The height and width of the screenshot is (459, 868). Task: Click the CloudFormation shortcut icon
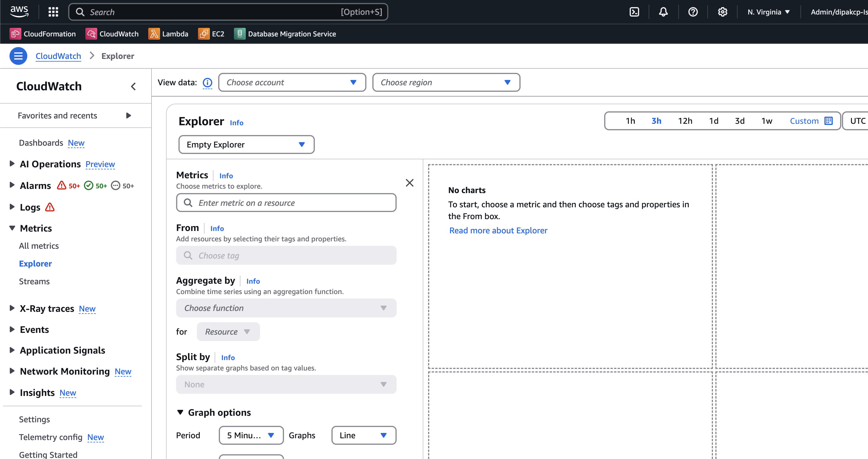15,34
